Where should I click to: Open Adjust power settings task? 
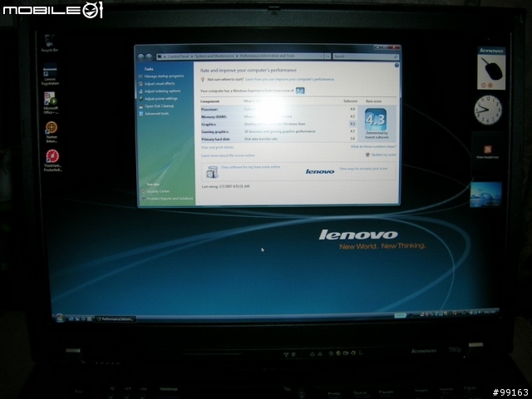(160, 98)
